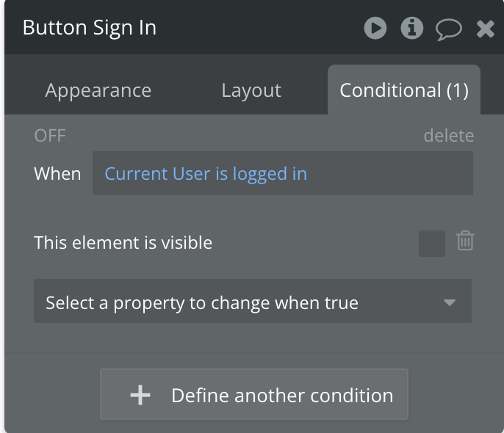
Task: Toggle the OFF condition preview switch
Action: [x=50, y=136]
